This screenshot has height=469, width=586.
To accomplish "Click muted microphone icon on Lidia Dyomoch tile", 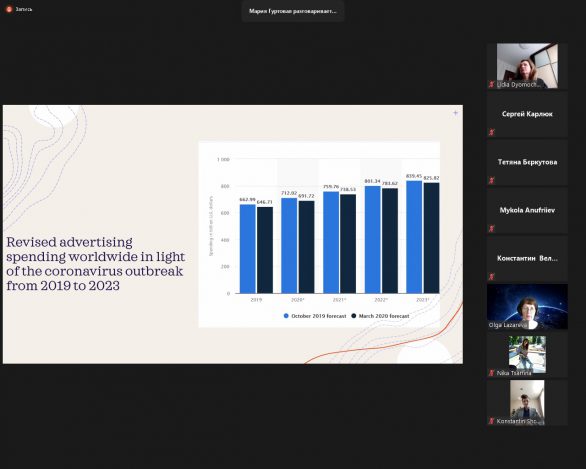I will 492,84.
